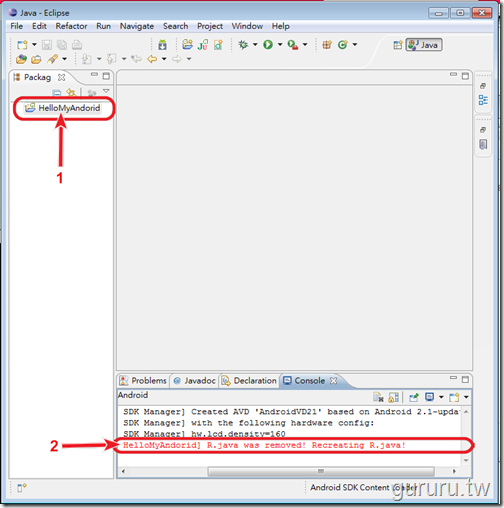
Task: Click the New Android XML File icon
Action: click(218, 45)
